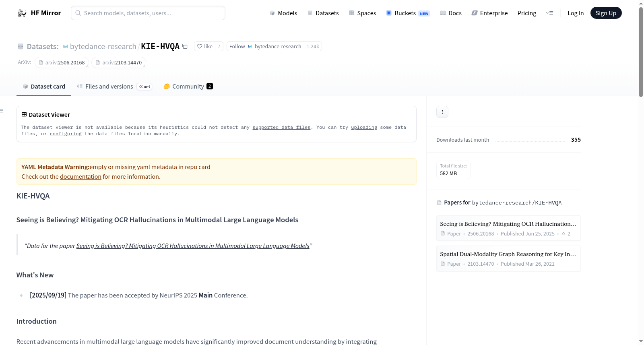Open the bytedance-research organization link

[x=103, y=46]
